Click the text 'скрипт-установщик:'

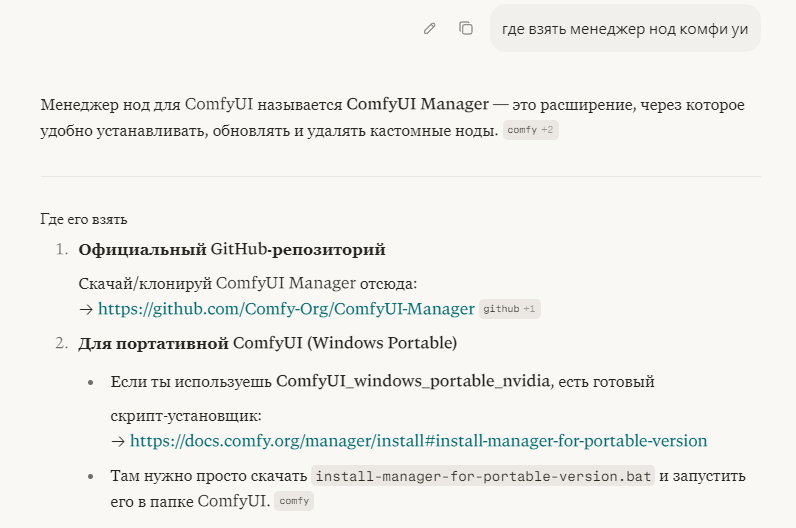pos(186,416)
